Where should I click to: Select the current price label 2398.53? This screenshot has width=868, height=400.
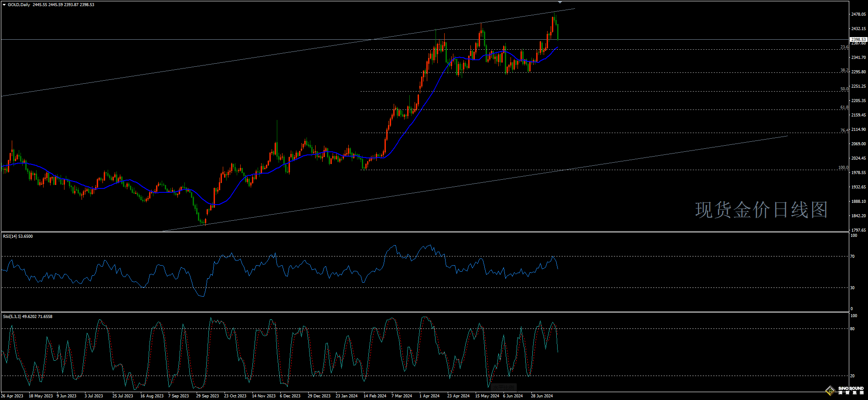(858, 39)
